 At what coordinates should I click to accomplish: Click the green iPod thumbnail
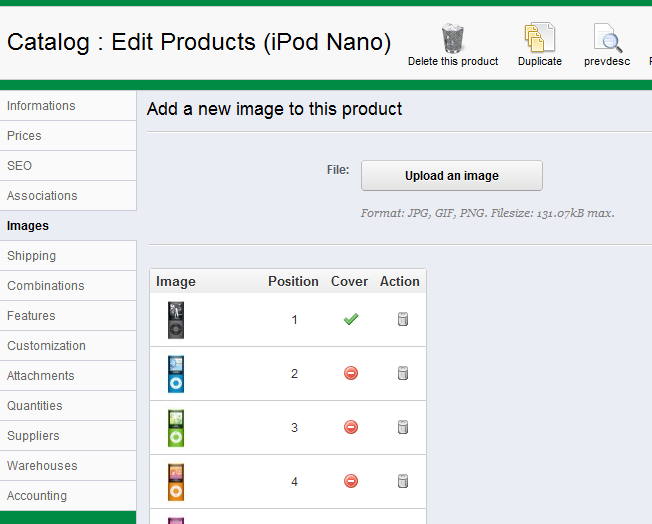(x=176, y=428)
